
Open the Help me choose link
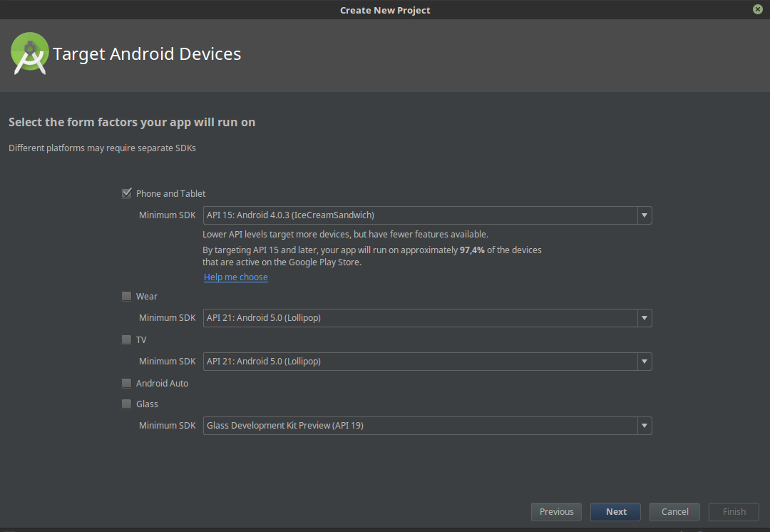pos(235,277)
